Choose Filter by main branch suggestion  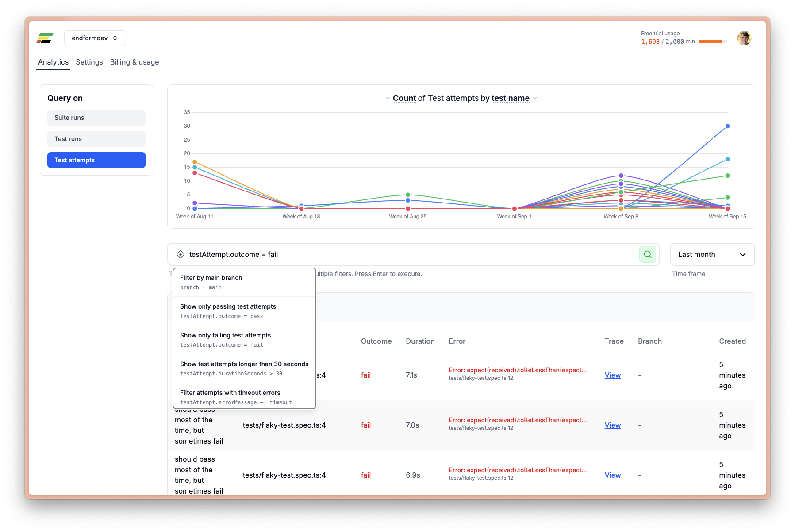[244, 282]
